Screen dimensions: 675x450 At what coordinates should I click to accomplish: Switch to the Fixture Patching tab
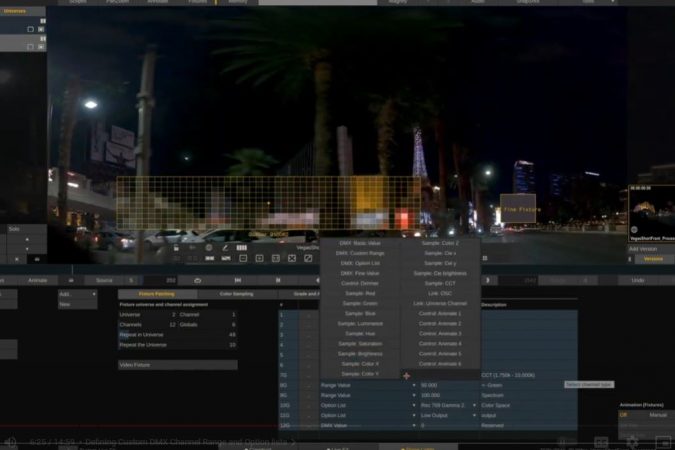156,294
